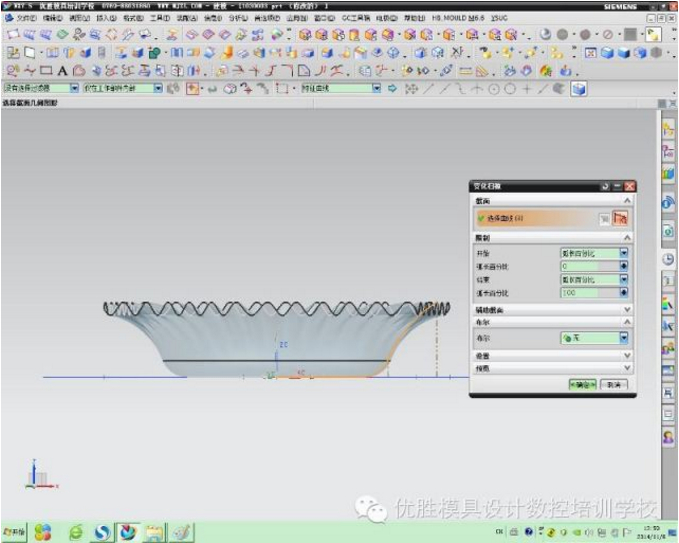Click the reset icon in 变化扫掠 title bar
The image size is (679, 543).
tap(605, 186)
